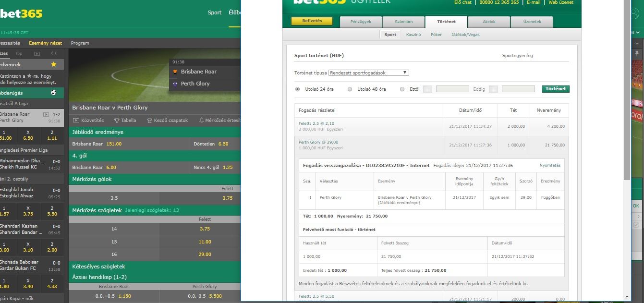Viewport: 644px width, 303px height.
Task: Click the soccer ball icon in sidebar
Action: coord(54,93)
